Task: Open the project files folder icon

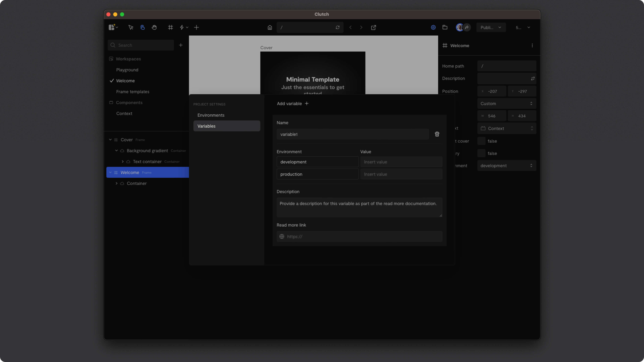Action: 445,27
